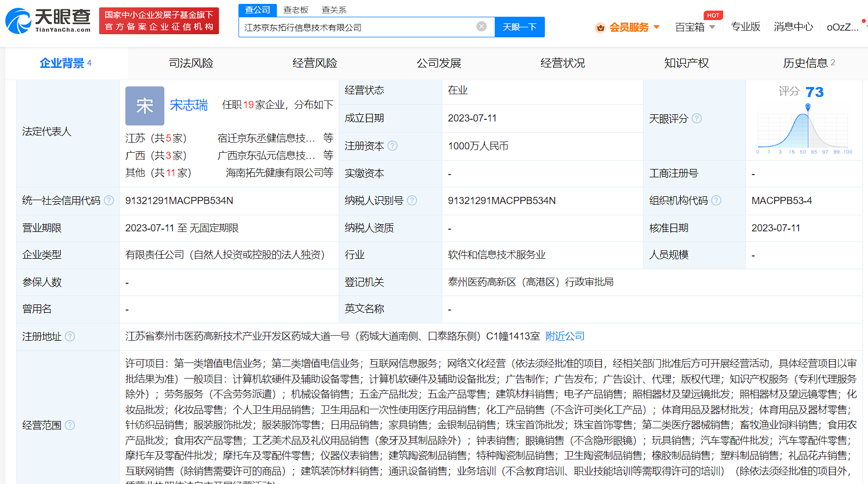
Task: Open the 附近公司 link
Action: (565, 336)
